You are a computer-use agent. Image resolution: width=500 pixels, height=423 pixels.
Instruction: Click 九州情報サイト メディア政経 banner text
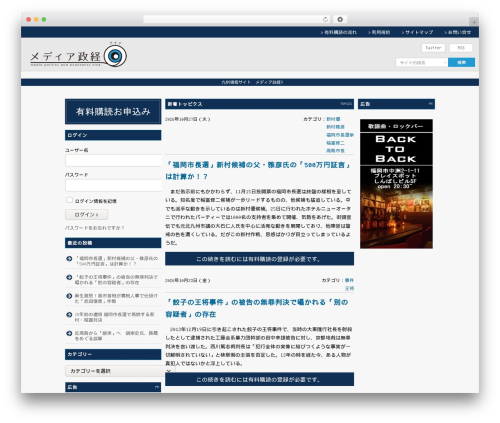click(252, 82)
